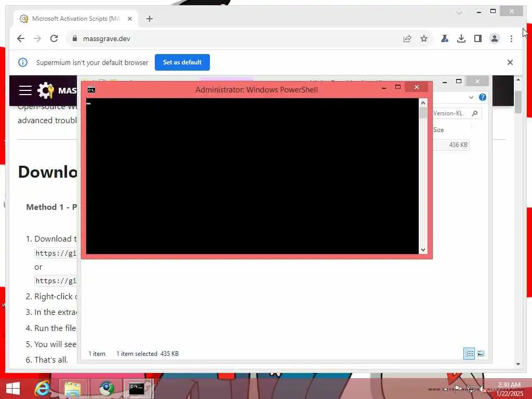Launch Internet Explorer from taskbar

pyautogui.click(x=43, y=389)
